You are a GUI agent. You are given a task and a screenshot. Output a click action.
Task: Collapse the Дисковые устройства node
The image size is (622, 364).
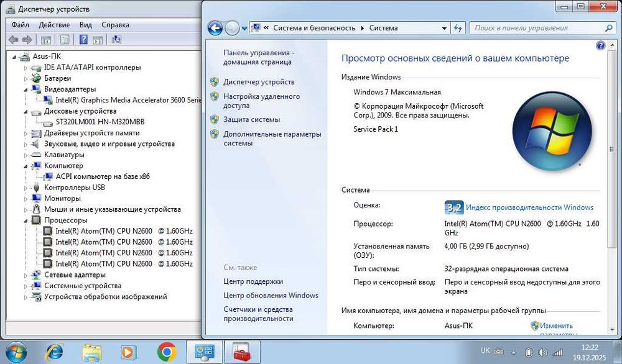(x=26, y=112)
